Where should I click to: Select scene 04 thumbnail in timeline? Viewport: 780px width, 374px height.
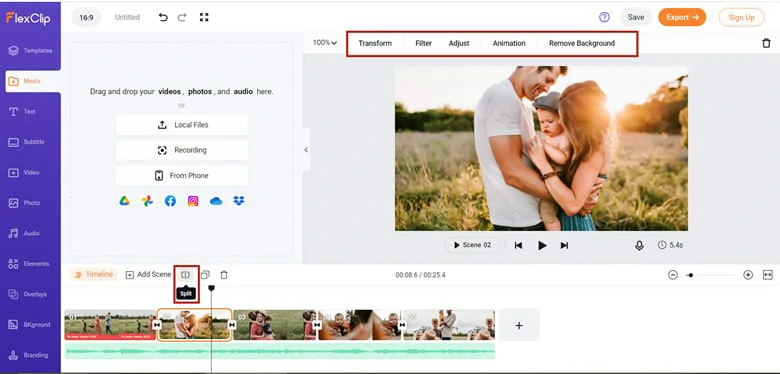pos(360,325)
